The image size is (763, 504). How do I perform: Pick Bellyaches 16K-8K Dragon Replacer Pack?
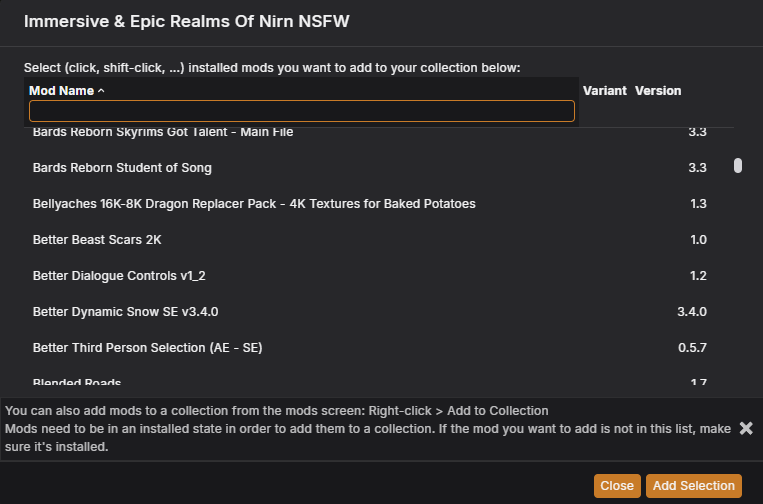click(x=254, y=204)
